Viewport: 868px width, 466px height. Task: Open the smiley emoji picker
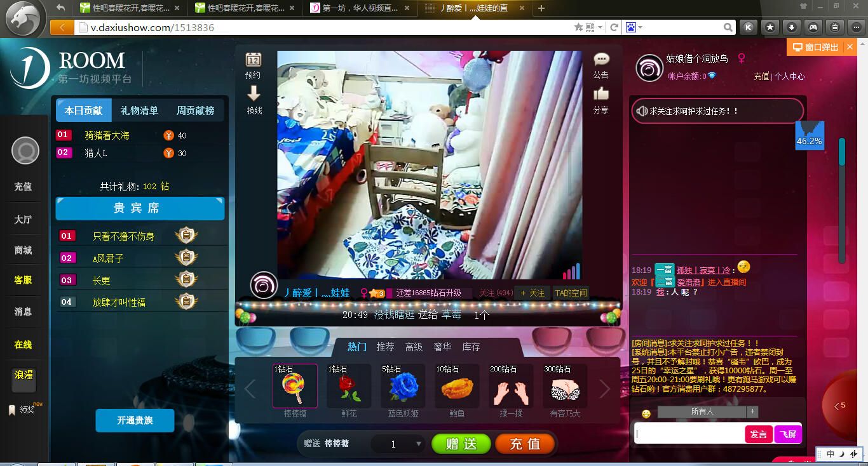[646, 414]
